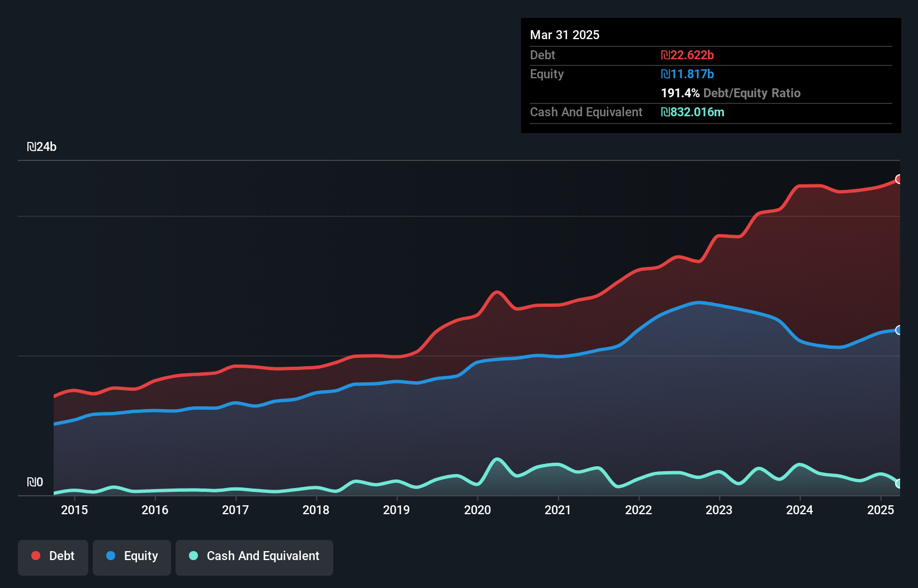Click the teal dot in Cash legend

[193, 556]
